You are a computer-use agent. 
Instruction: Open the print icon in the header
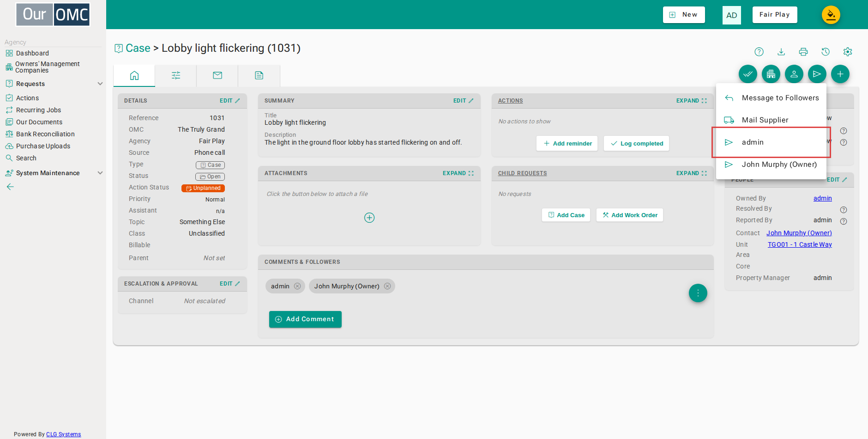click(803, 52)
